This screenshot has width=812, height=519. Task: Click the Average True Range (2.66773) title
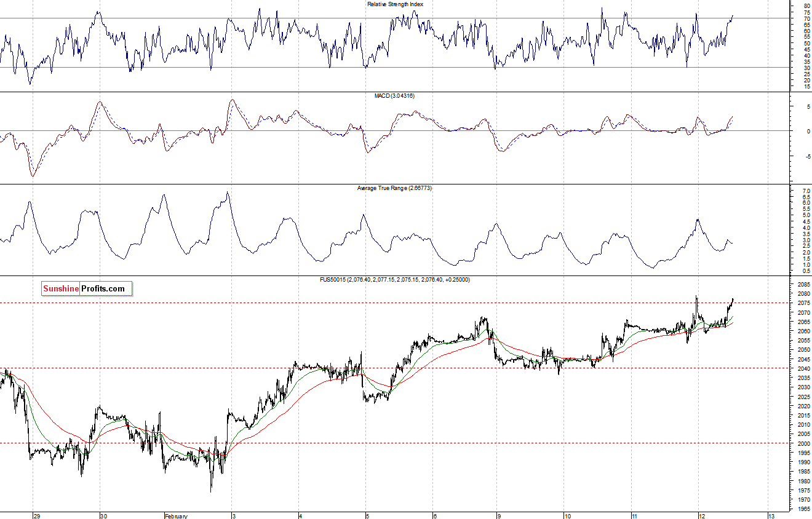click(x=394, y=188)
